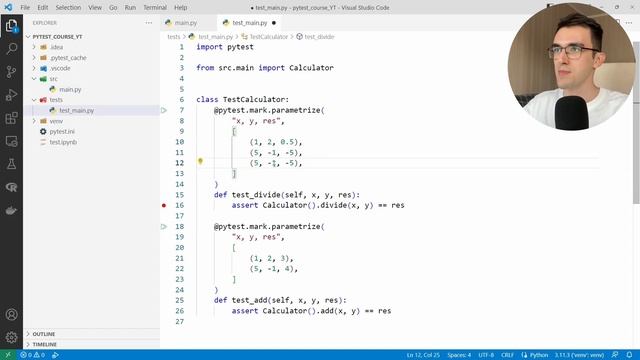The height and width of the screenshot is (360, 640).
Task: Click the test_divide breadcrumb
Action: 319,37
